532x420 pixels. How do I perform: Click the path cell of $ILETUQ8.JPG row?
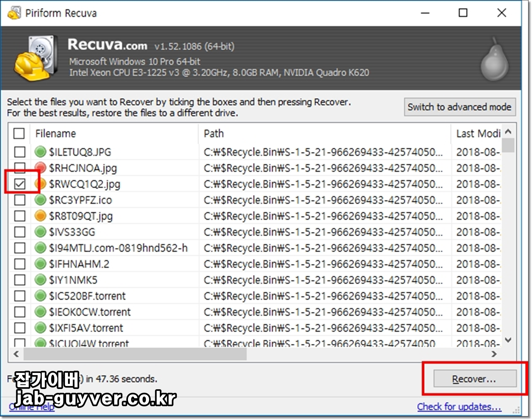pyautogui.click(x=323, y=152)
